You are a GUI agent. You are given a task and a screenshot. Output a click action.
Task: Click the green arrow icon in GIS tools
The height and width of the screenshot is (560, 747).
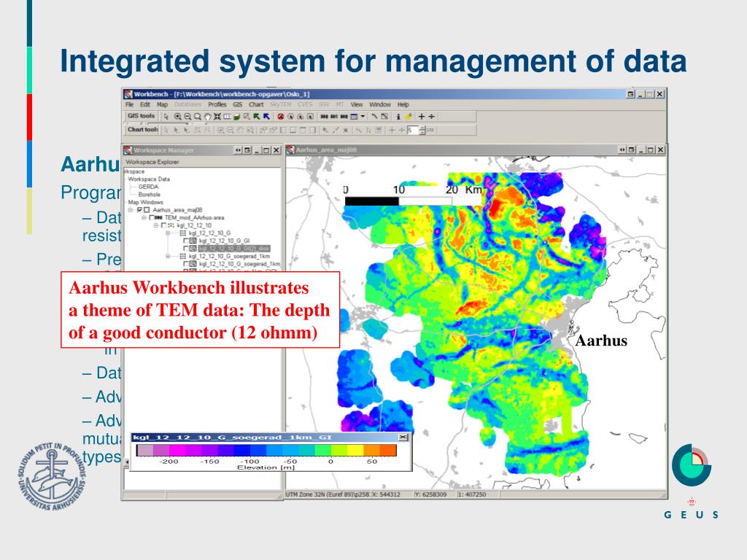point(256,117)
